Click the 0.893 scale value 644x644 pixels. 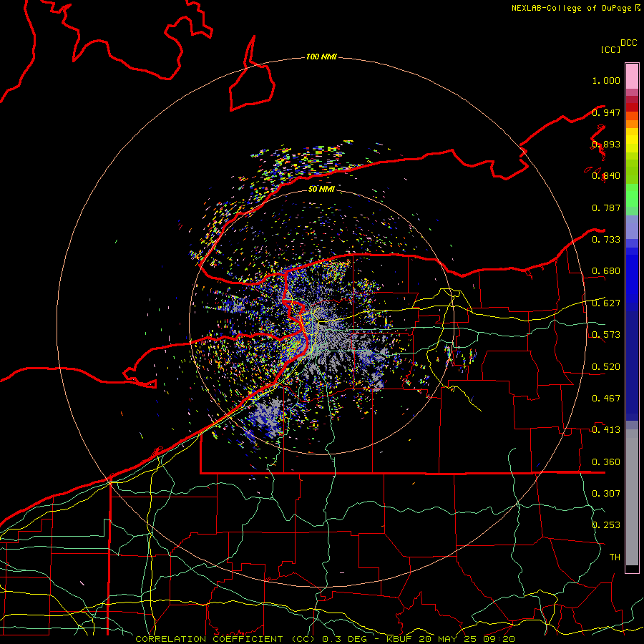(x=606, y=144)
